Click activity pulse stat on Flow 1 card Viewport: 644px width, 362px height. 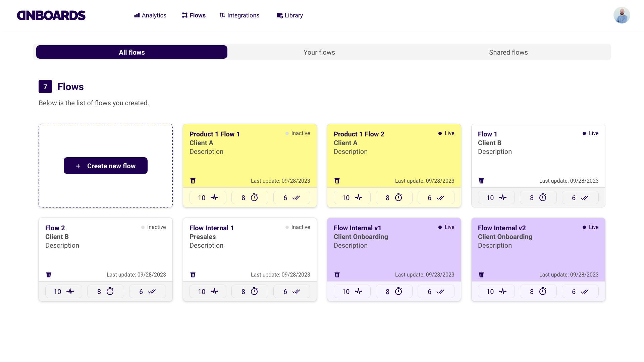[x=496, y=197]
